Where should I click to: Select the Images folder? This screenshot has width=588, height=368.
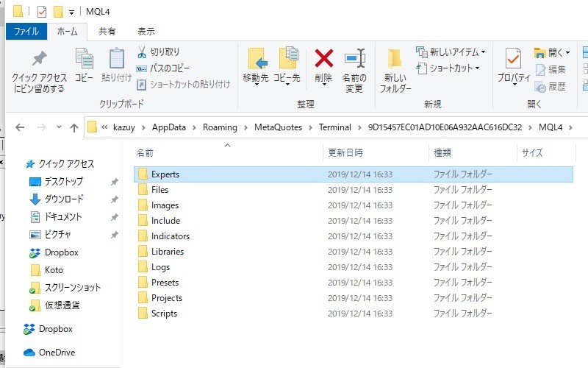[x=354, y=205]
